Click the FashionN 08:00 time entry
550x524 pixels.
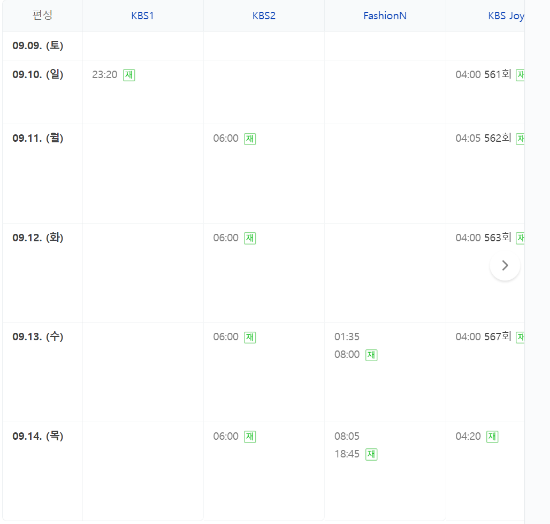click(x=347, y=355)
